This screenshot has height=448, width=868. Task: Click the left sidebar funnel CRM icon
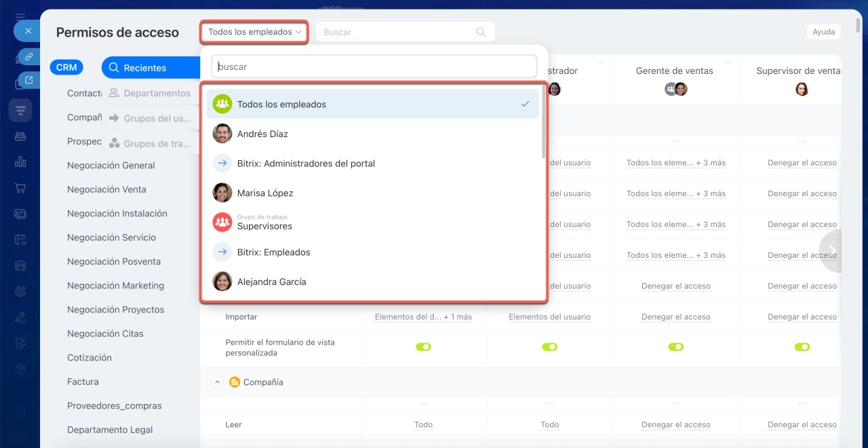pos(20,110)
